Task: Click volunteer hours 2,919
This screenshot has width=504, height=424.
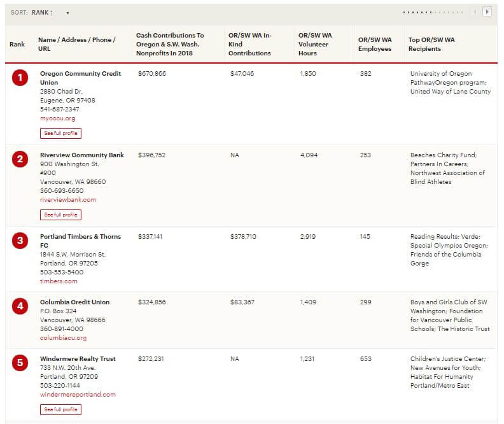Action: (x=308, y=237)
